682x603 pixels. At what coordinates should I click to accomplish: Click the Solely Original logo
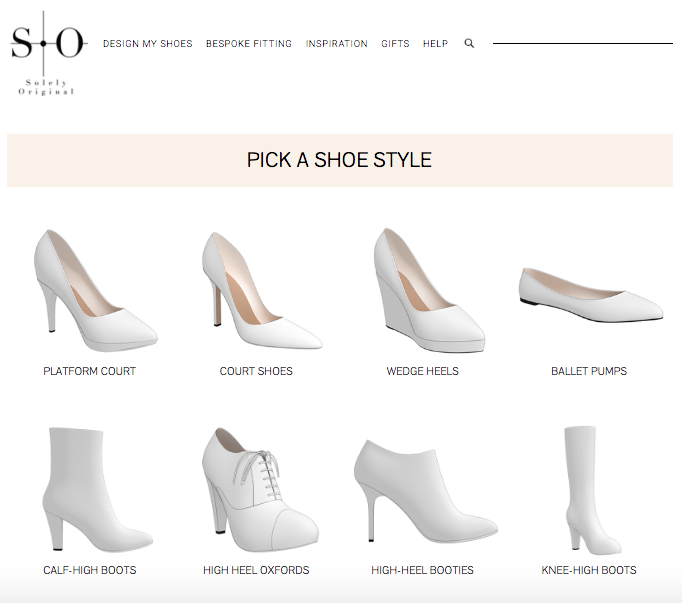48,53
